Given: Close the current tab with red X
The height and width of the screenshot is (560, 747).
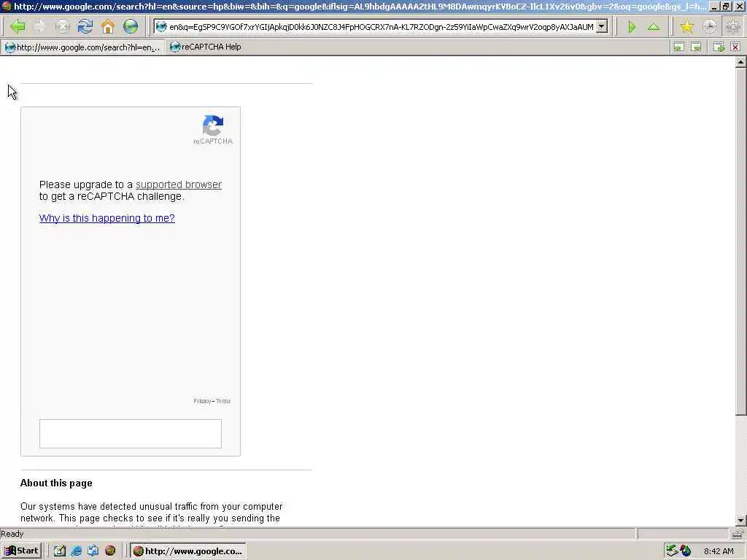Looking at the screenshot, I should (735, 47).
